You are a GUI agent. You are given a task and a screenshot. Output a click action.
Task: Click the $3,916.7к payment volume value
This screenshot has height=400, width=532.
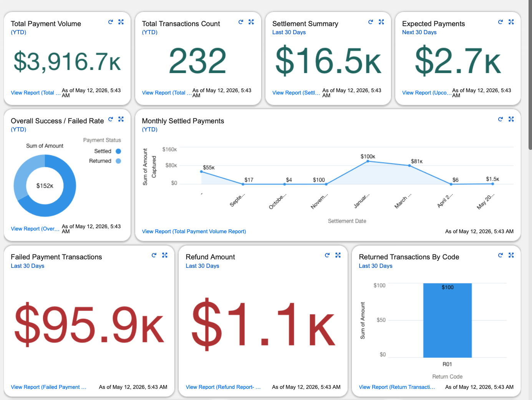[x=67, y=61]
